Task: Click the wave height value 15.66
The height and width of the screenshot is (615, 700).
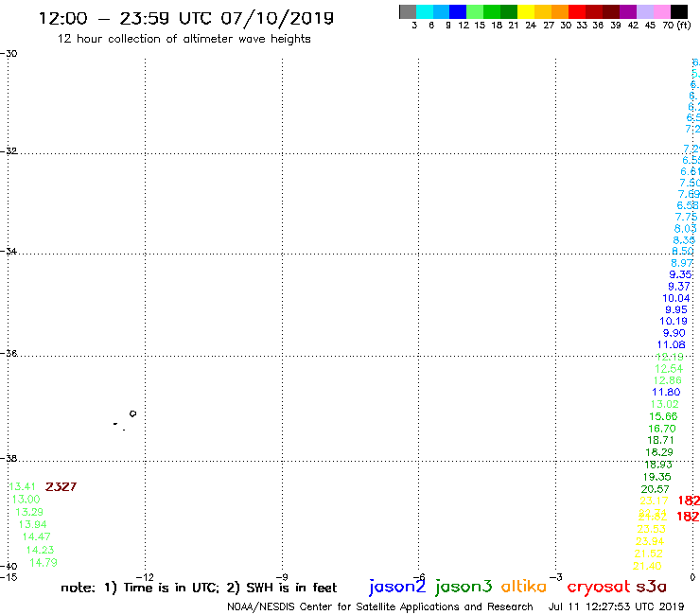Action: (663, 416)
